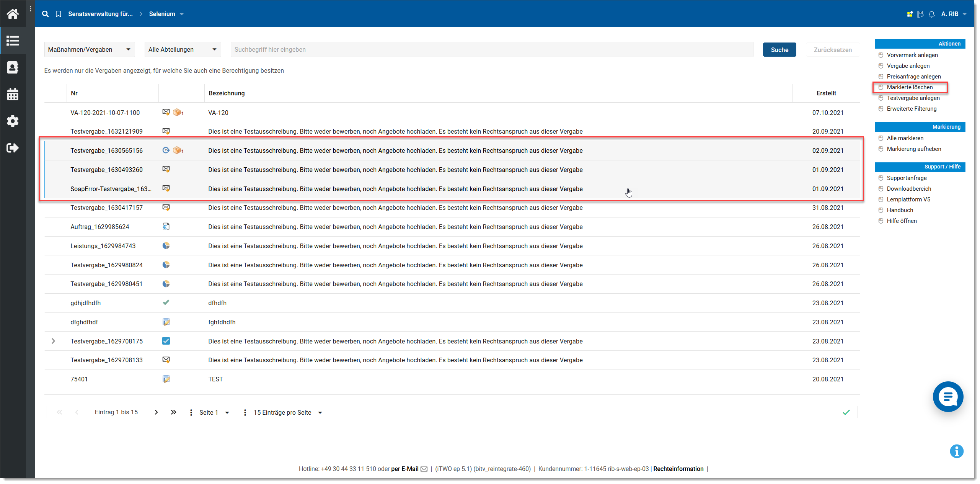This screenshot has height=484, width=980.
Task: Open the contacts address book sidebar icon
Action: (x=13, y=67)
